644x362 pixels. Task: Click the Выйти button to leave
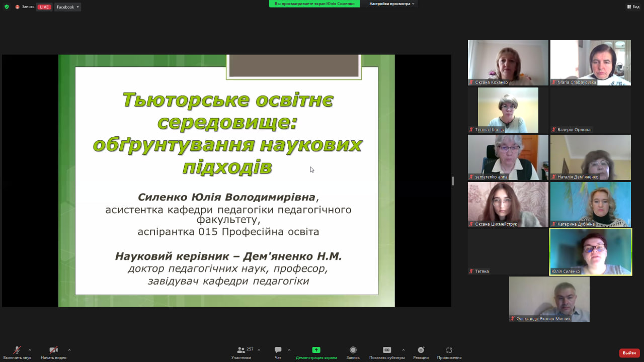point(629,352)
